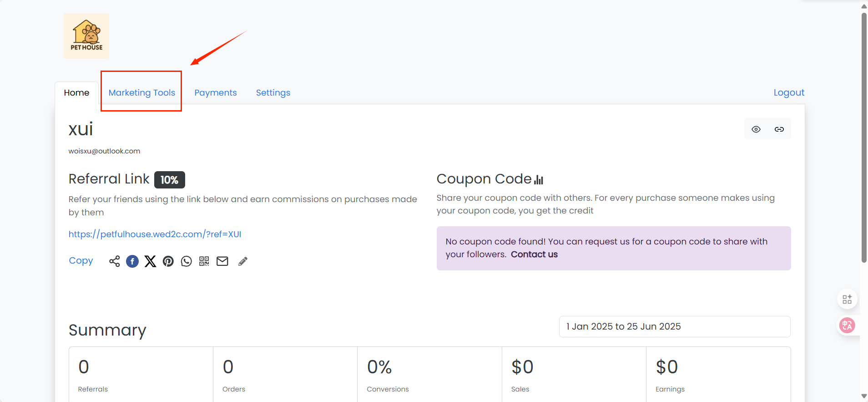Edit referral link with pencil icon
868x402 pixels.
(x=243, y=261)
